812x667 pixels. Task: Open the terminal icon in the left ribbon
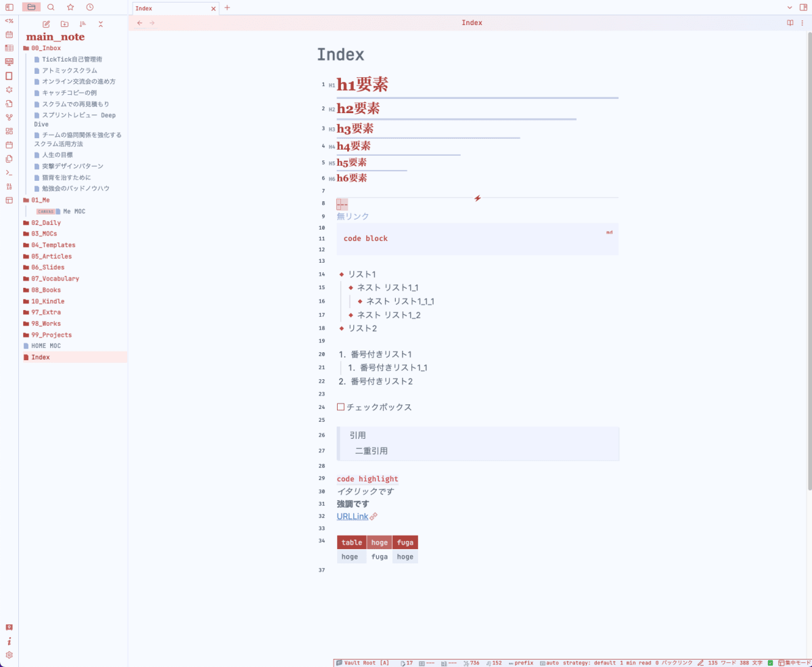pos(9,173)
